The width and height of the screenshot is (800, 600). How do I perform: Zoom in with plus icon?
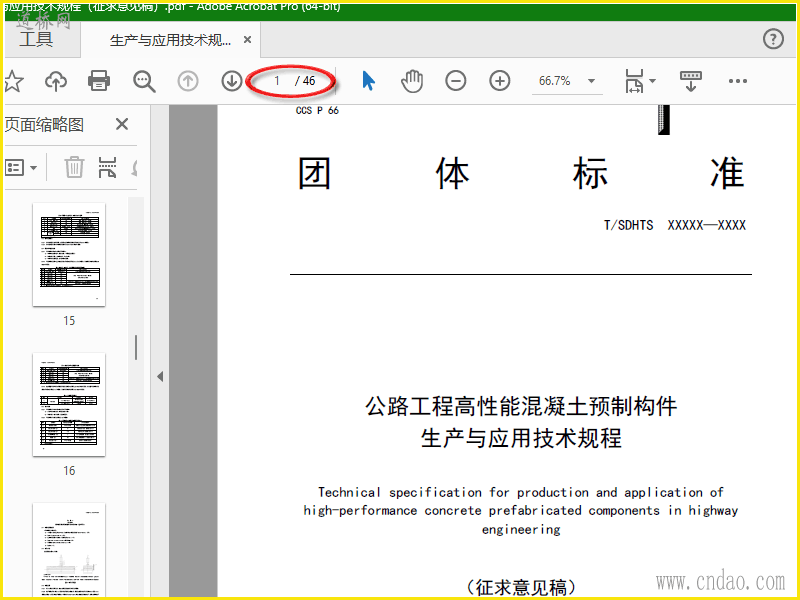click(x=499, y=81)
